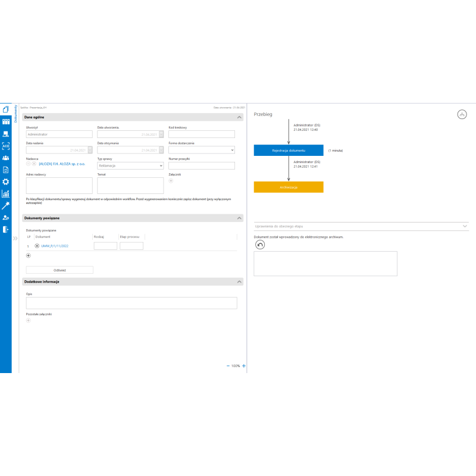Click the undo arrow under archive message

tap(259, 245)
